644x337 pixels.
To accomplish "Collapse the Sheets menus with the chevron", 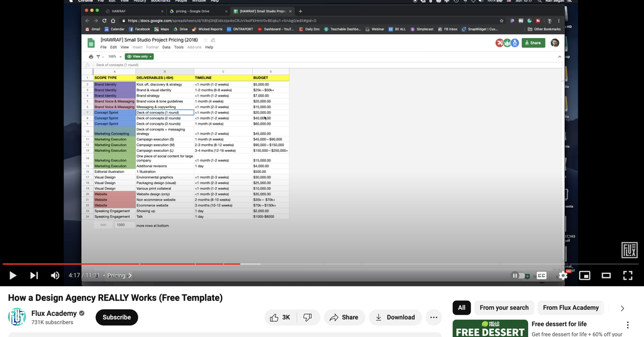I will 560,57.
